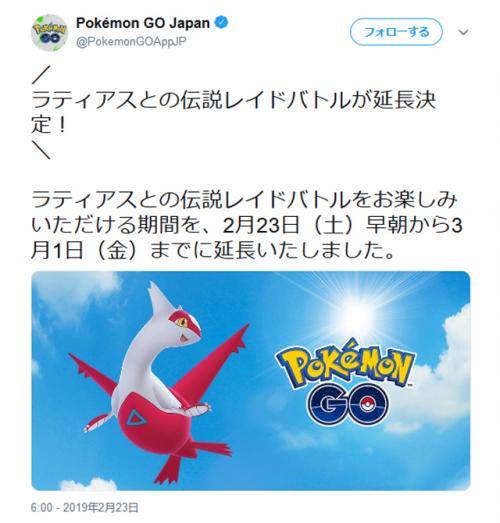
Task: Click the opening ／ decoration above headline
Action: pos(41,74)
